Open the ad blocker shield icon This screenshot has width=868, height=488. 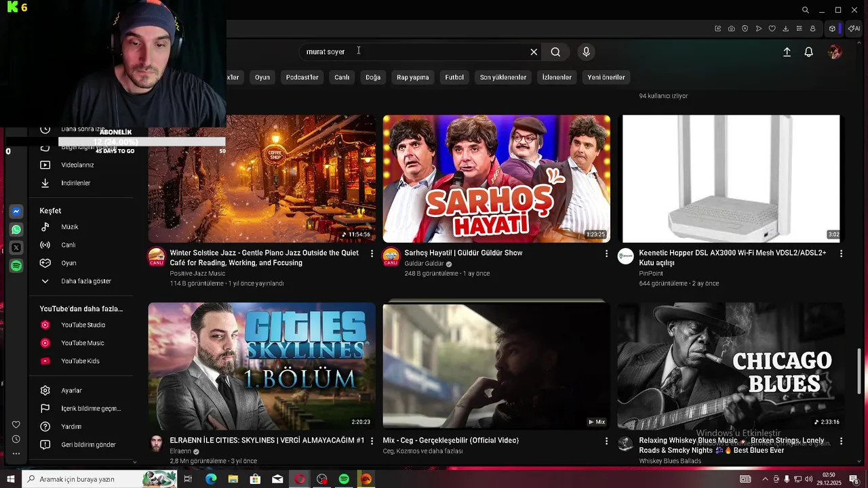pos(745,28)
